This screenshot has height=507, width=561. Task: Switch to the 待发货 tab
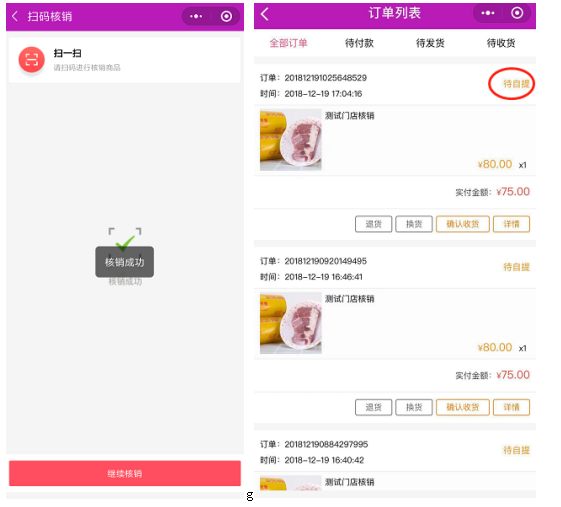[430, 43]
